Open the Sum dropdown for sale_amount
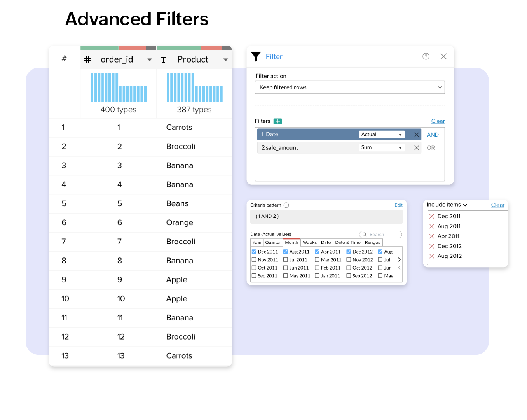Image resolution: width=527 pixels, height=420 pixels. pos(381,148)
